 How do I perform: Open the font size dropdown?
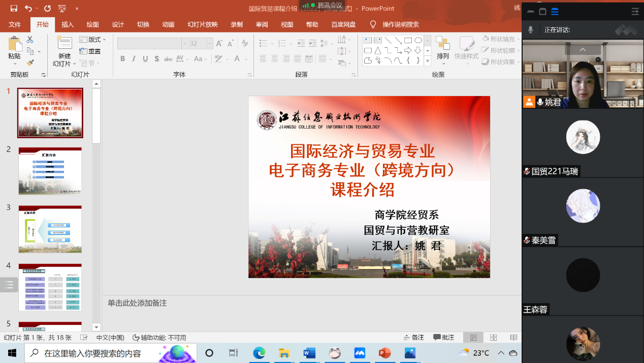pos(210,44)
